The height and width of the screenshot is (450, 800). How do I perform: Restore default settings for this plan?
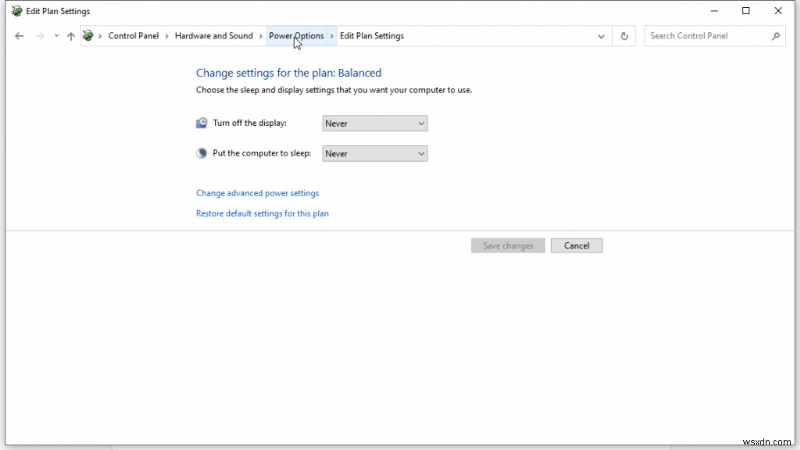click(x=262, y=213)
